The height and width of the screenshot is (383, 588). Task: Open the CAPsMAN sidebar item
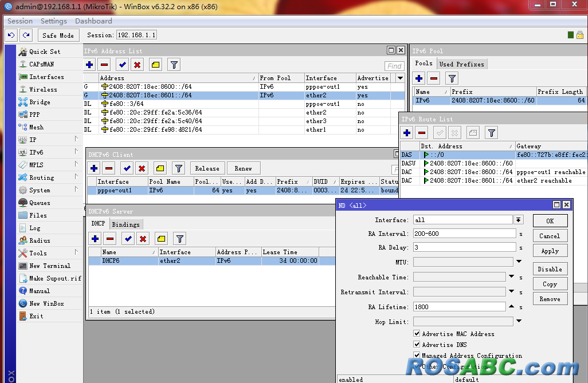(41, 64)
